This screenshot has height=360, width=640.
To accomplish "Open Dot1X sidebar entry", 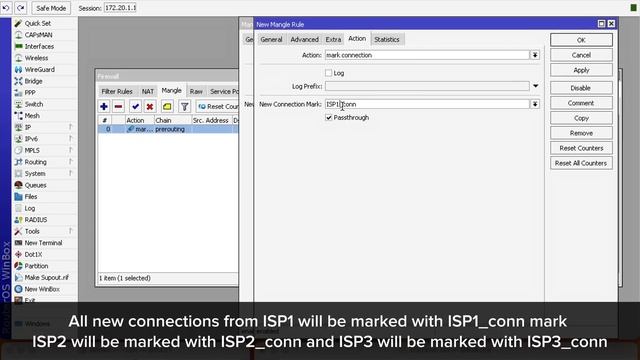I will (x=33, y=254).
